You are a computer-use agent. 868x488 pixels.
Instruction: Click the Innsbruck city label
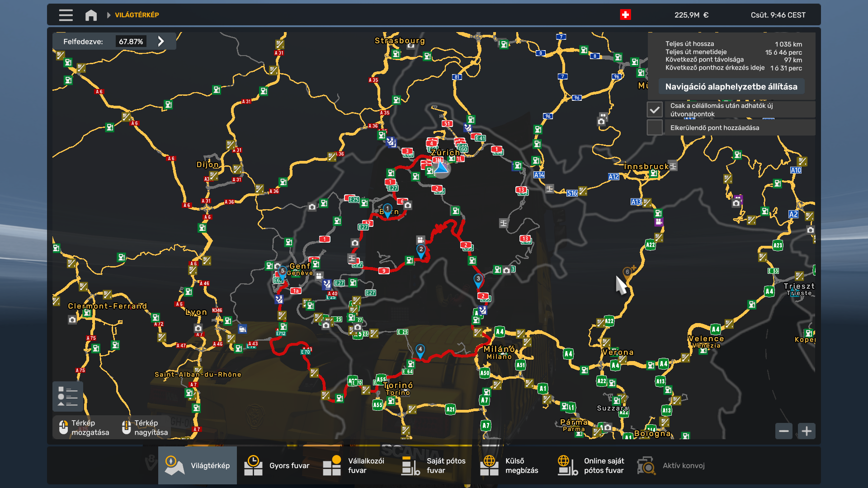coord(646,167)
